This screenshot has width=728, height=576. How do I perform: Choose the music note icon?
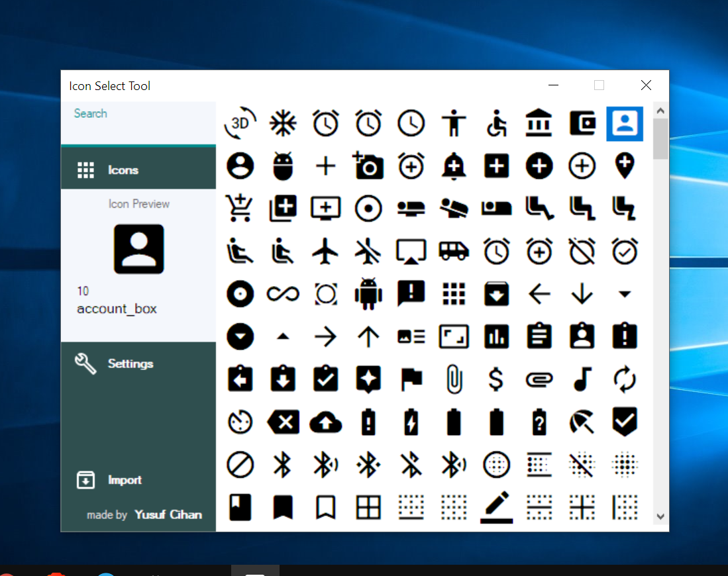[582, 379]
